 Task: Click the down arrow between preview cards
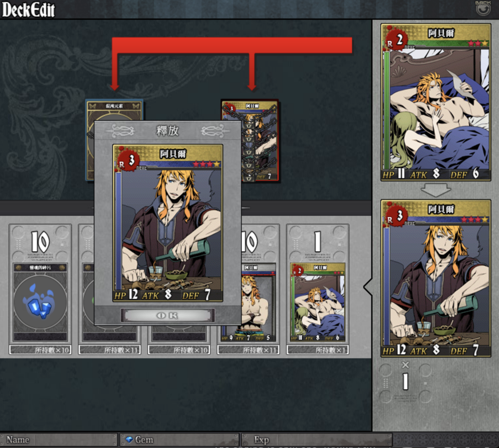point(436,190)
